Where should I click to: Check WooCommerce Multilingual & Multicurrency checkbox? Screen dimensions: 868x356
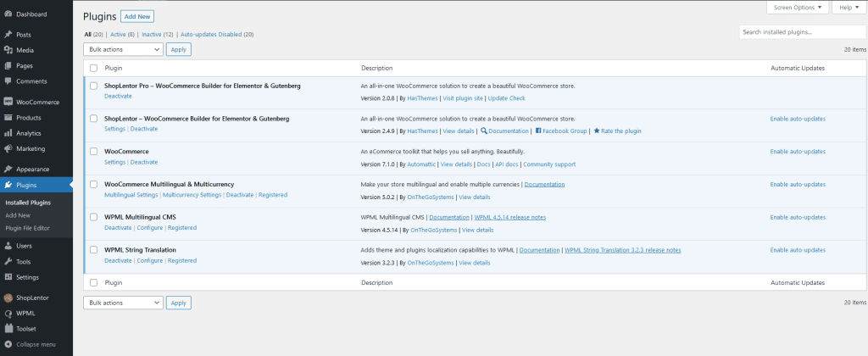[93, 184]
